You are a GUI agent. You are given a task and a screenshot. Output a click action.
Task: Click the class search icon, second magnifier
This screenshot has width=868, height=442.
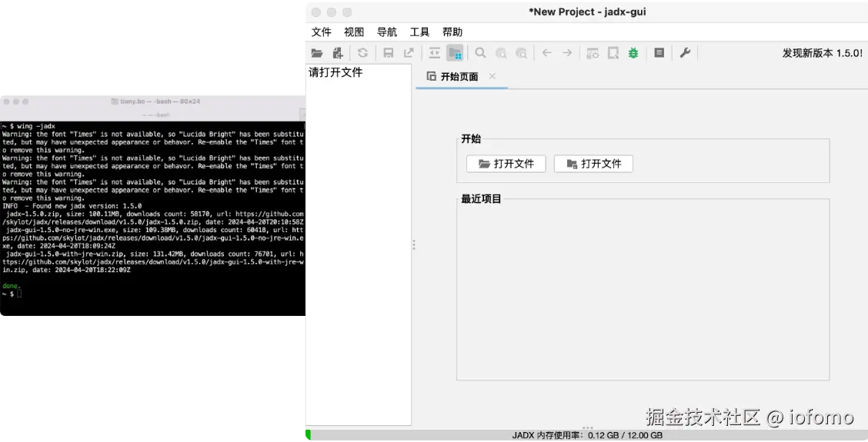click(x=501, y=53)
